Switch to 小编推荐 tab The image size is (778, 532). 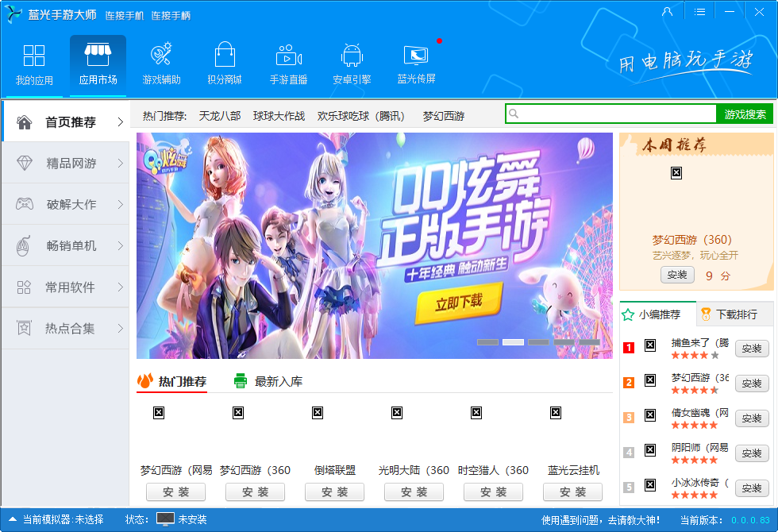click(x=658, y=314)
